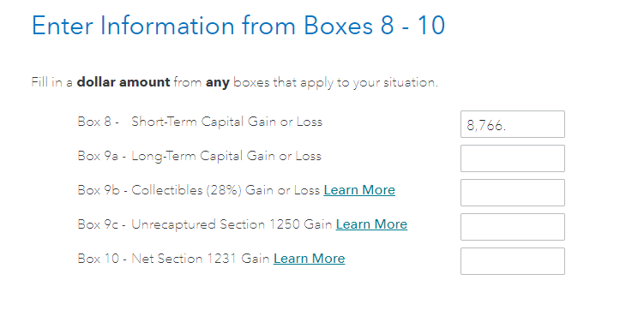
Task: Select the Box 9b Collectibles amount field
Action: pos(513,193)
